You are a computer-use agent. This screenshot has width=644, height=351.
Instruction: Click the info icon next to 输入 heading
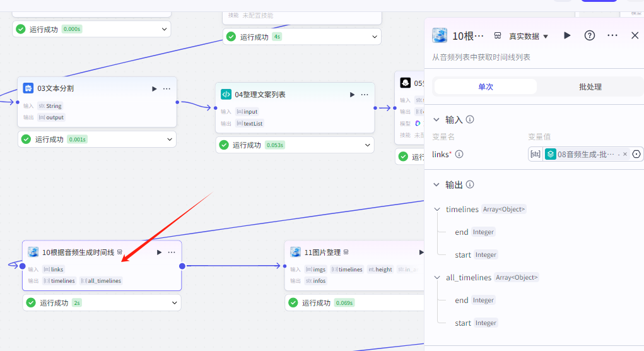(470, 119)
